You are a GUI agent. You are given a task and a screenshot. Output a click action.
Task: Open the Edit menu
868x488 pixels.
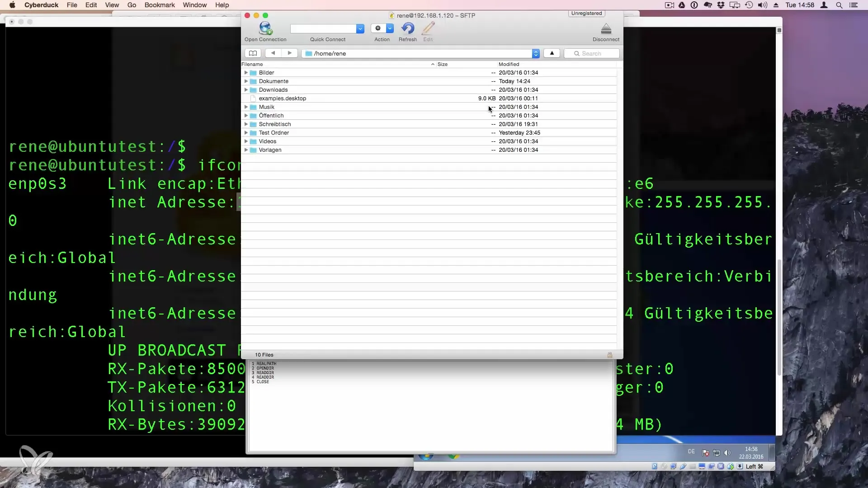(x=91, y=5)
